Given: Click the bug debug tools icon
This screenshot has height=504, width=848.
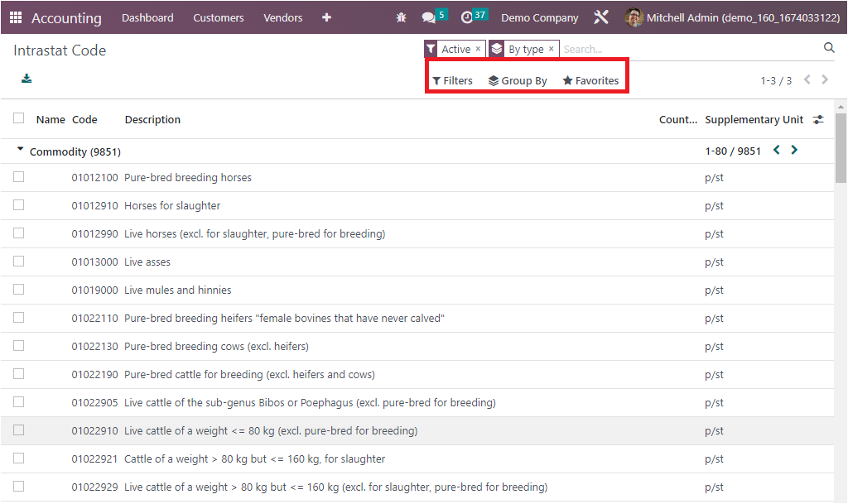Looking at the screenshot, I should coord(401,17).
